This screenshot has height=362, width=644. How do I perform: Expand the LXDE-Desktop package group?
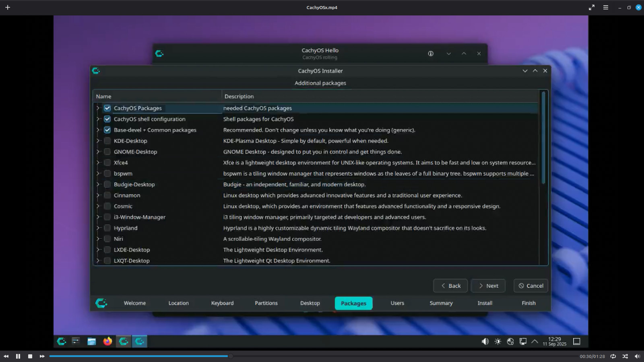(x=98, y=250)
